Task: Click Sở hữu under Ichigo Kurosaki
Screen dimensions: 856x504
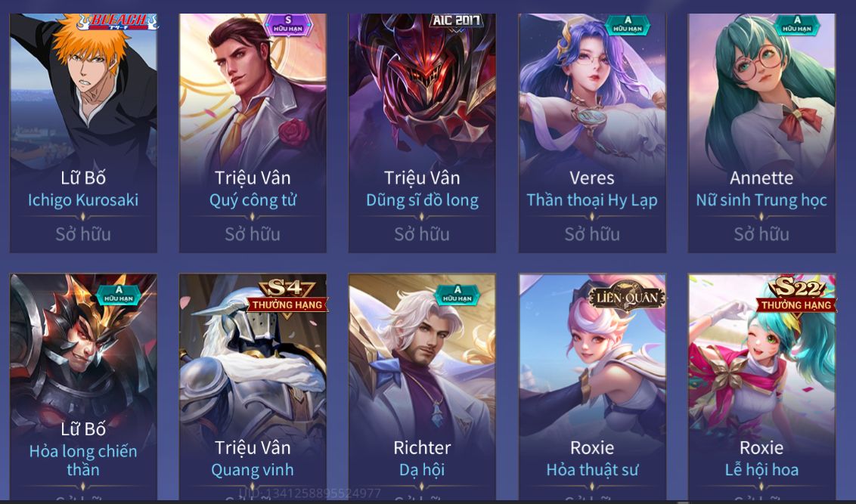Action: click(x=83, y=234)
